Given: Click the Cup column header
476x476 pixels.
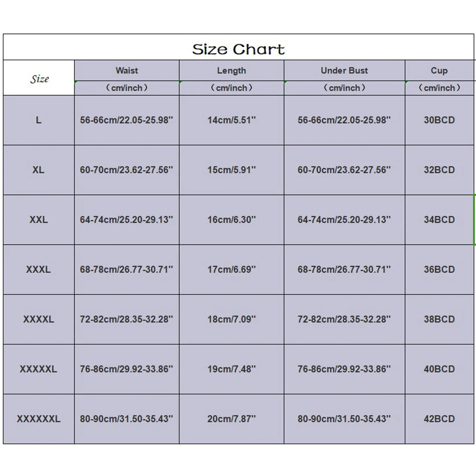Looking at the screenshot, I should point(439,71).
